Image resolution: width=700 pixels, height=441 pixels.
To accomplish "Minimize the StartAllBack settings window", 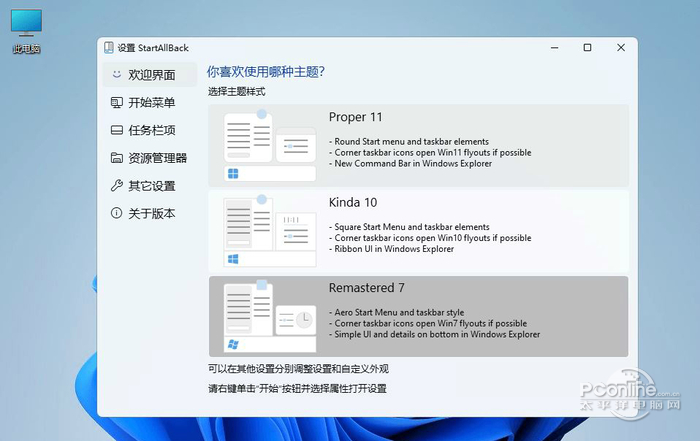I will 554,48.
